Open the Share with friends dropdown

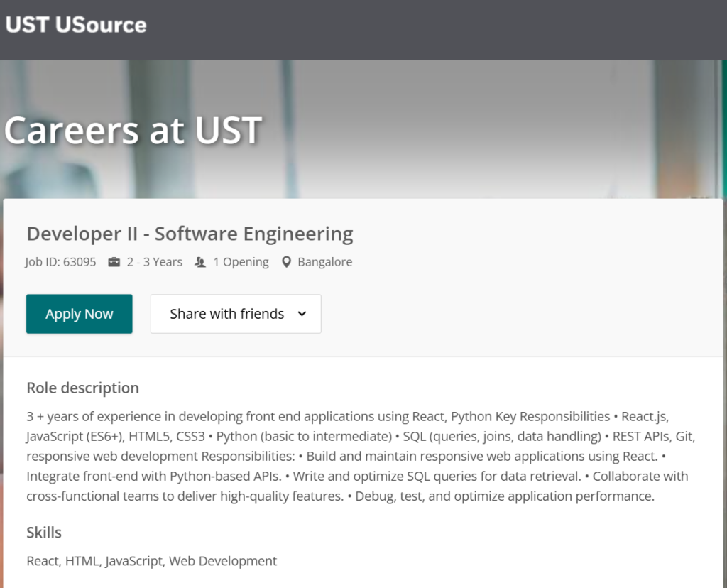point(236,314)
